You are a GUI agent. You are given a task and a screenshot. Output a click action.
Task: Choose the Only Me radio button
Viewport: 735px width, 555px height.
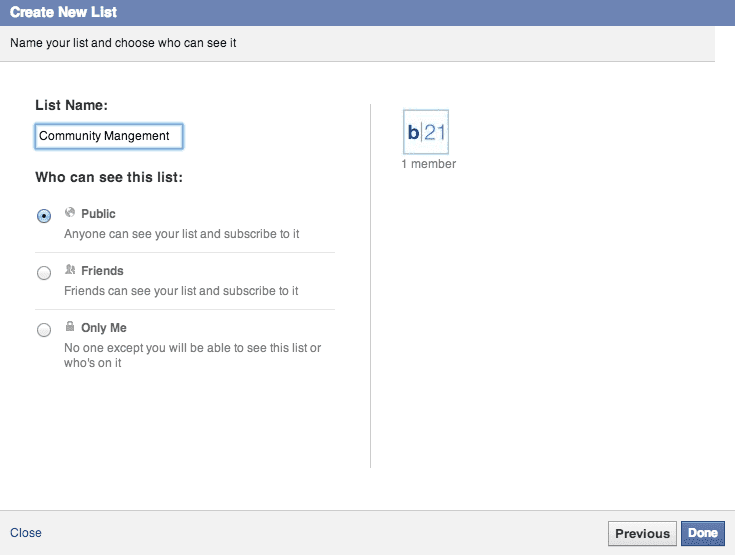[x=44, y=330]
